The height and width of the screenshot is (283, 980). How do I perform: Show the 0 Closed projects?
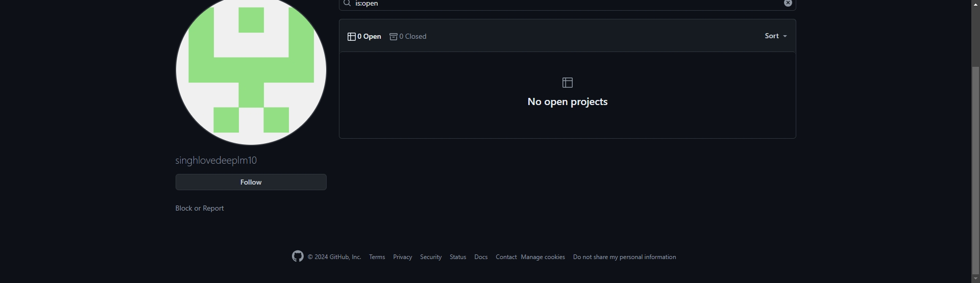click(408, 36)
